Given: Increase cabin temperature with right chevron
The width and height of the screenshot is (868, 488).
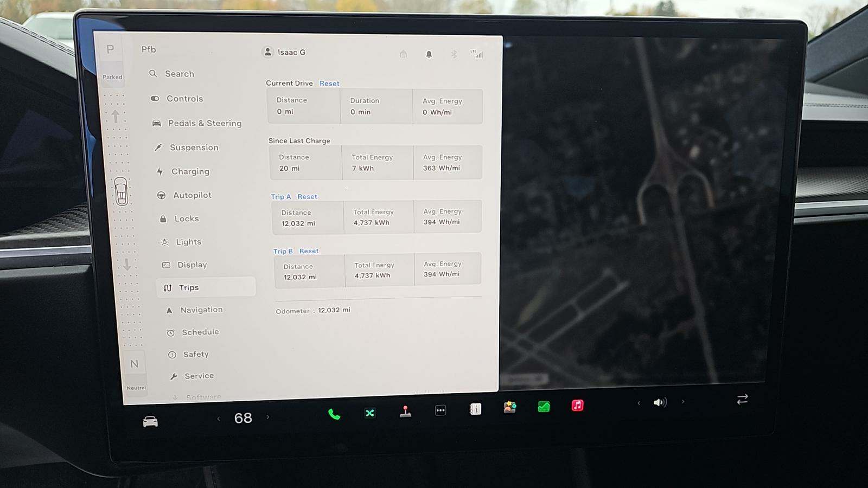Looking at the screenshot, I should (268, 418).
